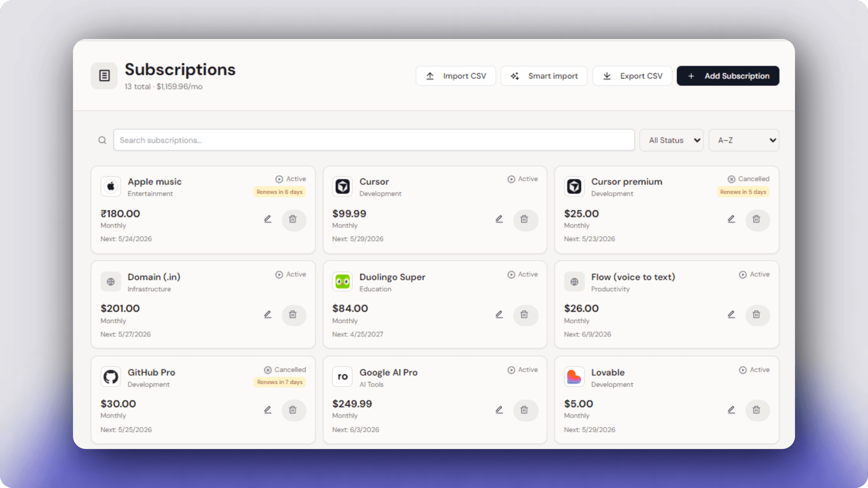Screen dimensions: 868x488
Task: Edit the Duolingo Super subscription
Action: coord(499,314)
